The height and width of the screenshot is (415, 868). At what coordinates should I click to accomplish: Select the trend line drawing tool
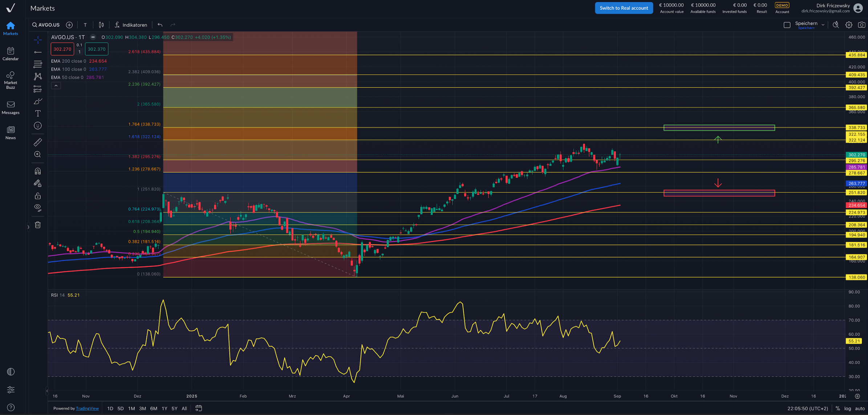38,52
